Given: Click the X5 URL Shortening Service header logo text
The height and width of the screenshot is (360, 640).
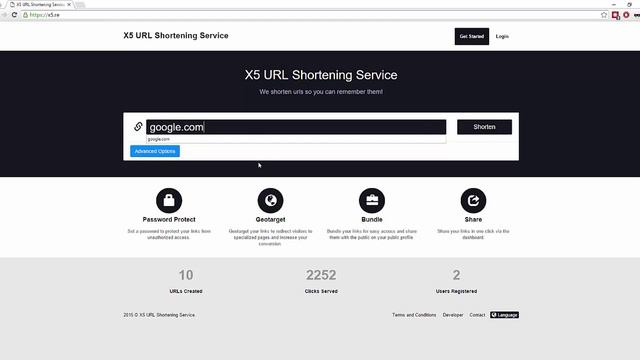Looking at the screenshot, I should pyautogui.click(x=176, y=36).
